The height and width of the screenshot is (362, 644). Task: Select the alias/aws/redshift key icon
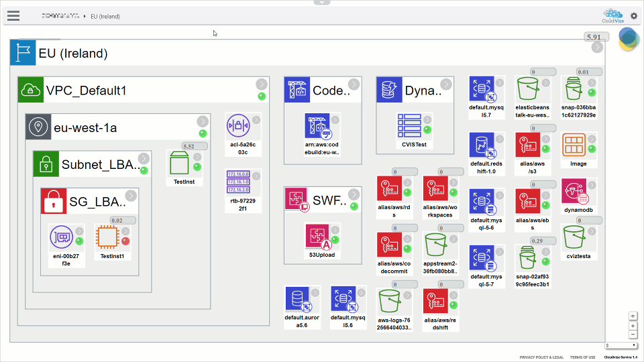pos(435,301)
